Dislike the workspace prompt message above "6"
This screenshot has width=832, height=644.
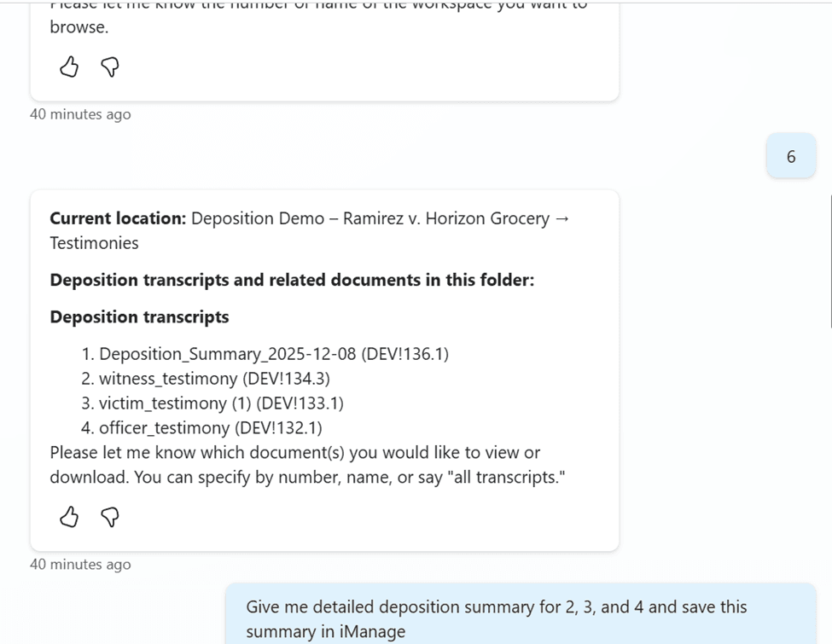[110, 67]
